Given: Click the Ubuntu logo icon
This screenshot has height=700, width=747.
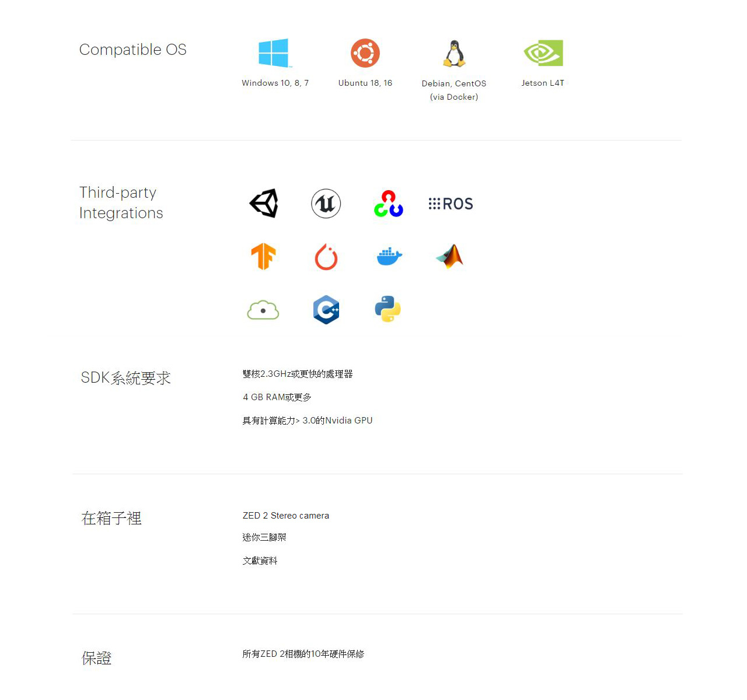Looking at the screenshot, I should click(x=365, y=53).
